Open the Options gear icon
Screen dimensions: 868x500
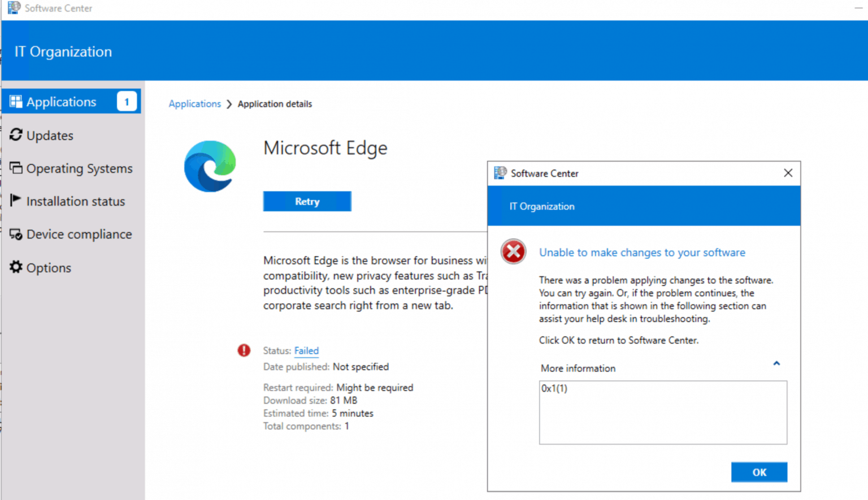click(16, 267)
